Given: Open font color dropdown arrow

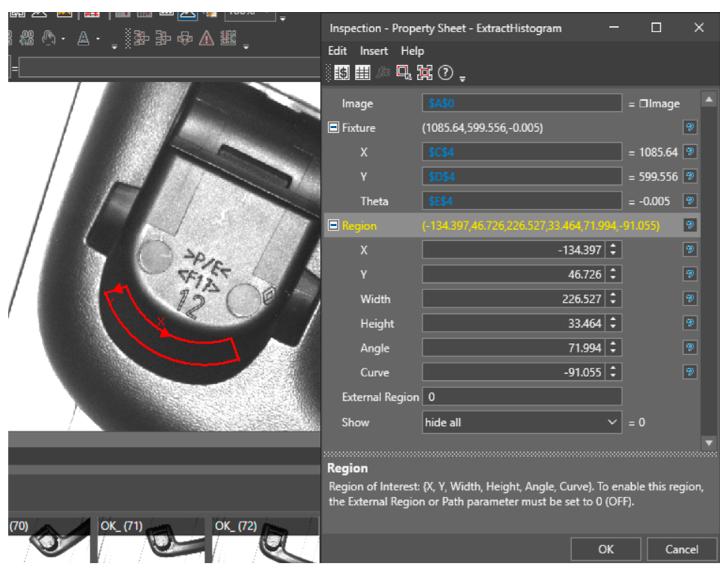Looking at the screenshot, I should 98,39.
